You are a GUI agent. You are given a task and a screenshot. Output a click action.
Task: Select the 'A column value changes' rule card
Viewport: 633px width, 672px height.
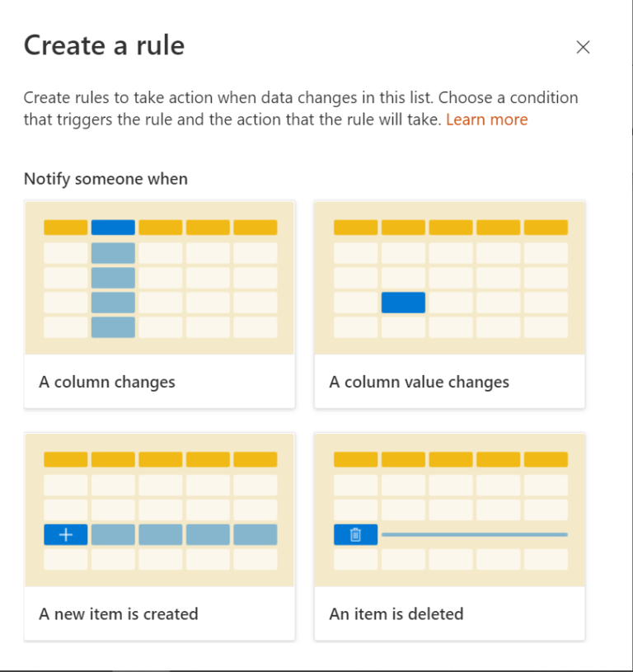pos(449,303)
